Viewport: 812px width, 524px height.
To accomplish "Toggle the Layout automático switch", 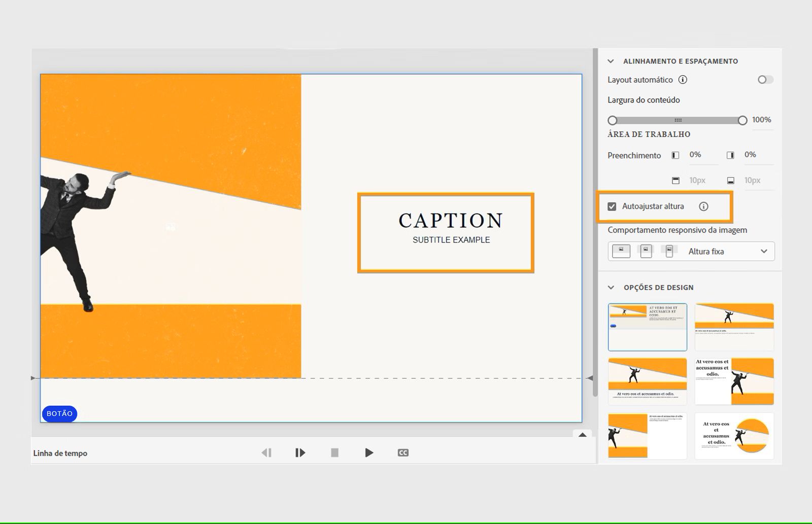I will pos(765,80).
